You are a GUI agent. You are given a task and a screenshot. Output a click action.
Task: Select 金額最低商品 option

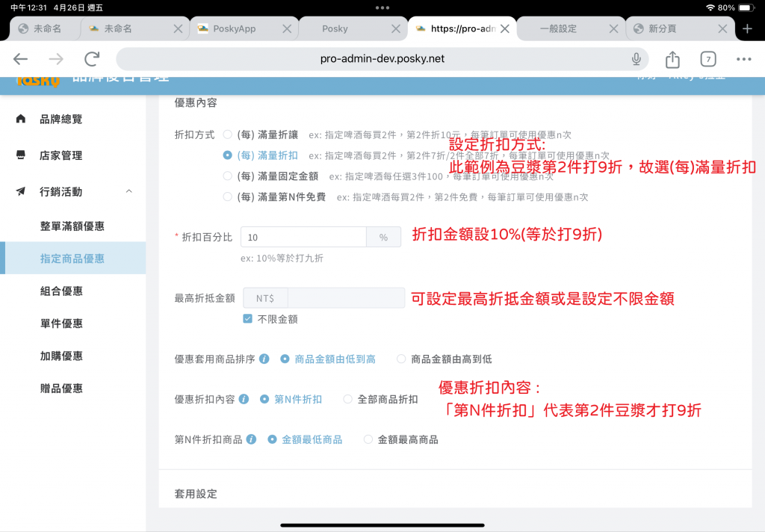[x=272, y=439]
